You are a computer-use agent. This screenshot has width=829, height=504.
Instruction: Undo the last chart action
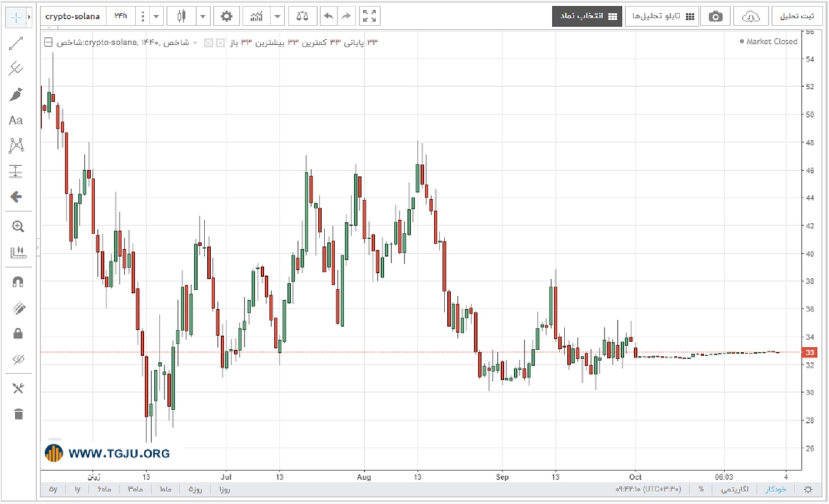(x=328, y=16)
